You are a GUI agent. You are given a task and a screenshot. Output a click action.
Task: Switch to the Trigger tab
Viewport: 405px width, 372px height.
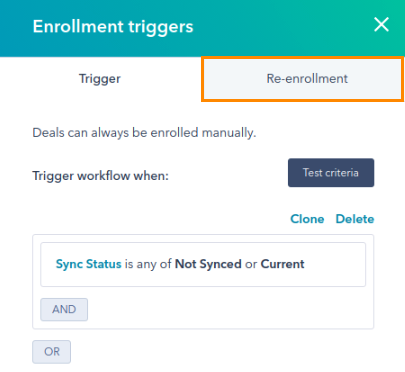[x=100, y=79]
